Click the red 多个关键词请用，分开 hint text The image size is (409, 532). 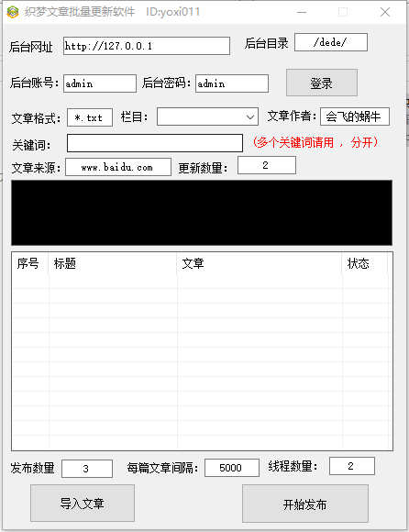[x=315, y=142]
